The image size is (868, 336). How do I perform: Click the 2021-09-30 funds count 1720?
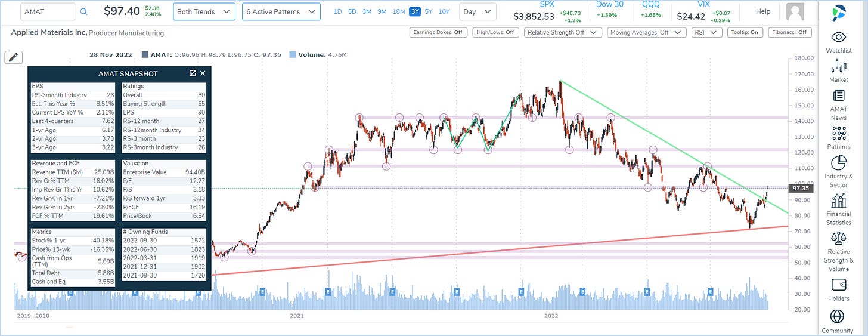tap(197, 276)
